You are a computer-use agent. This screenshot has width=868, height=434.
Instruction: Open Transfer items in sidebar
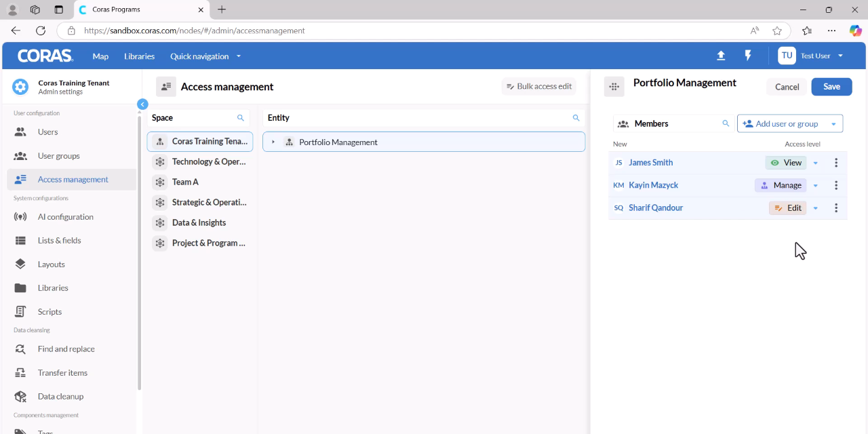(72, 373)
